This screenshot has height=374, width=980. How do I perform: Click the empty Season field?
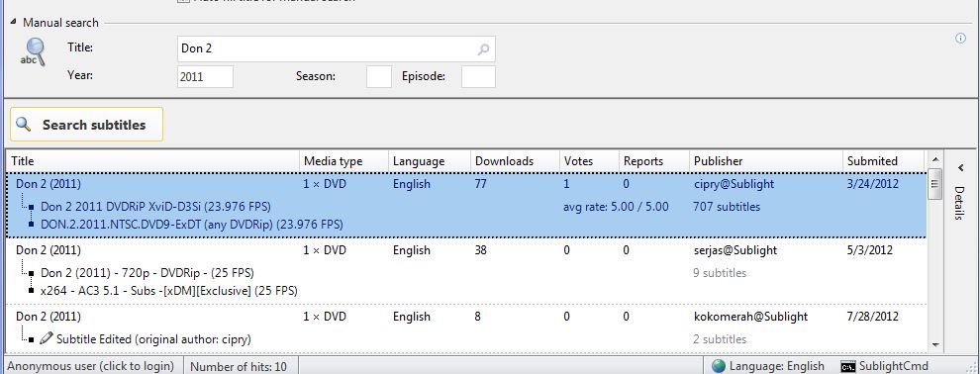coord(379,77)
